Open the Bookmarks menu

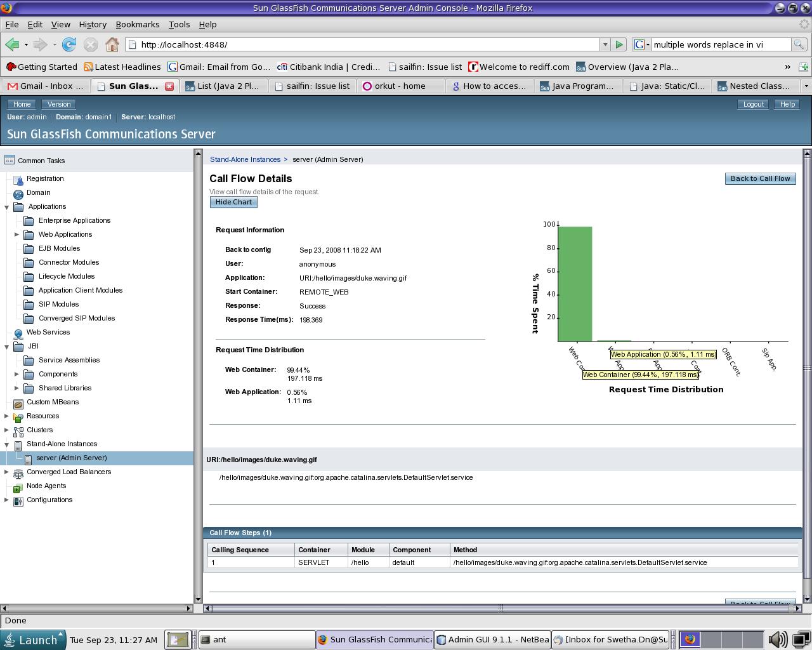[137, 24]
